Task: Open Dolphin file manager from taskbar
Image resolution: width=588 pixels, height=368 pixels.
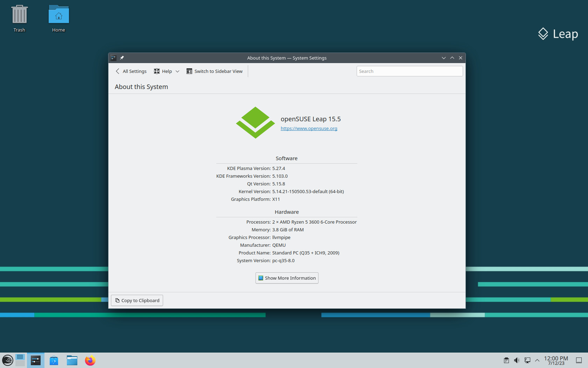Action: (x=72, y=360)
